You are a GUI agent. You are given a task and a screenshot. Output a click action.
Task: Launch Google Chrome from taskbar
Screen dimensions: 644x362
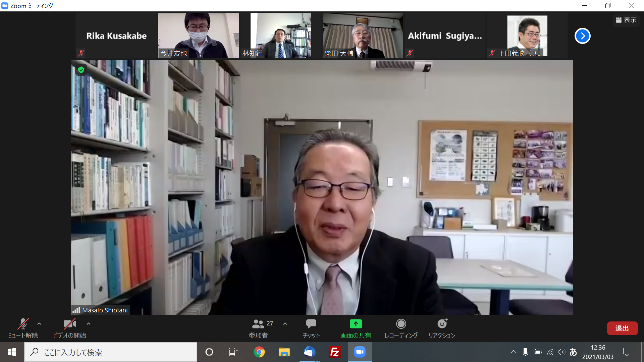(259, 352)
